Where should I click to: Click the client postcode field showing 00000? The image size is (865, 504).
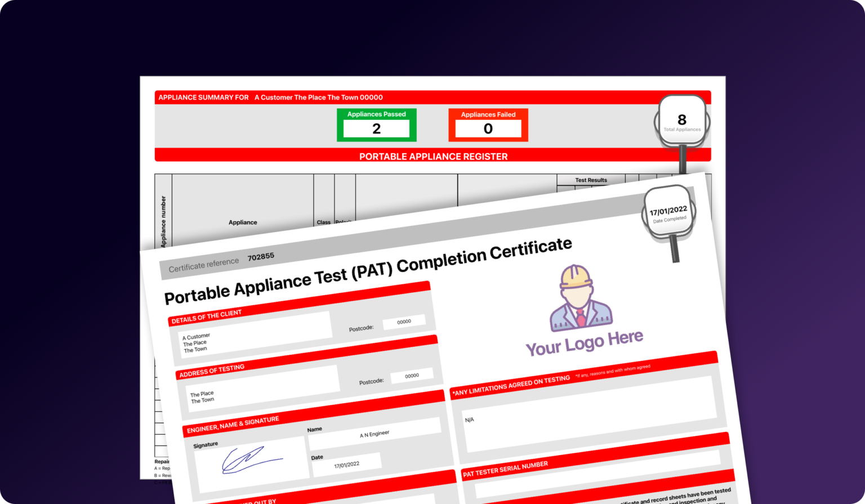(403, 321)
